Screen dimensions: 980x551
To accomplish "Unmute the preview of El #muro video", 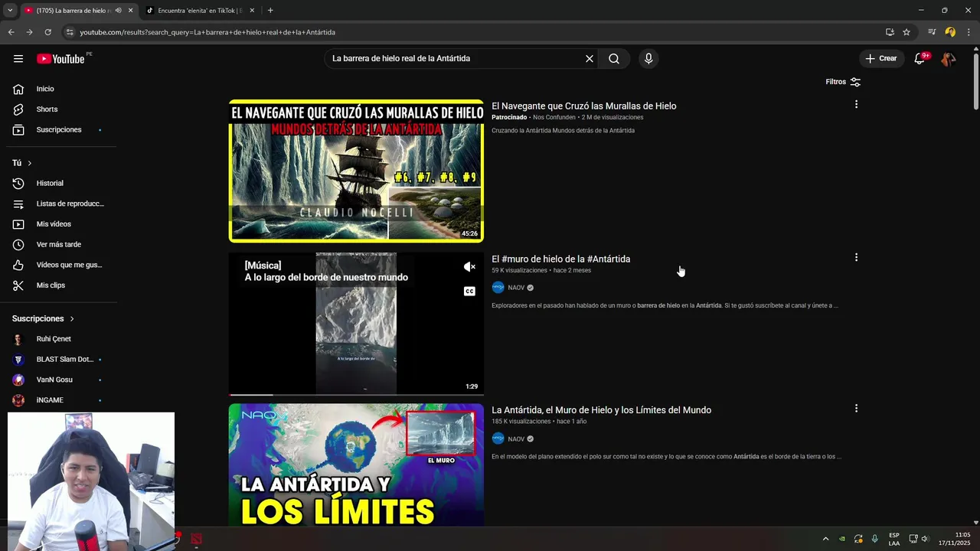I will point(469,267).
